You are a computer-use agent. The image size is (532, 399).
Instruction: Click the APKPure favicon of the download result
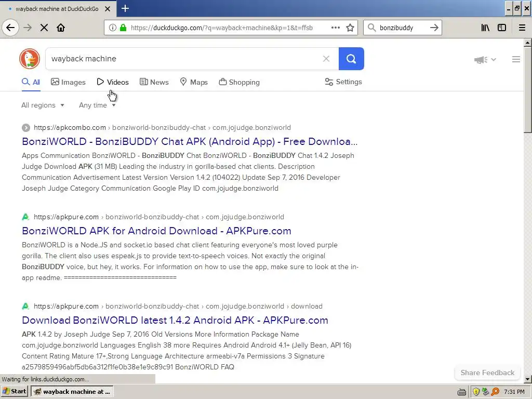coord(25,306)
